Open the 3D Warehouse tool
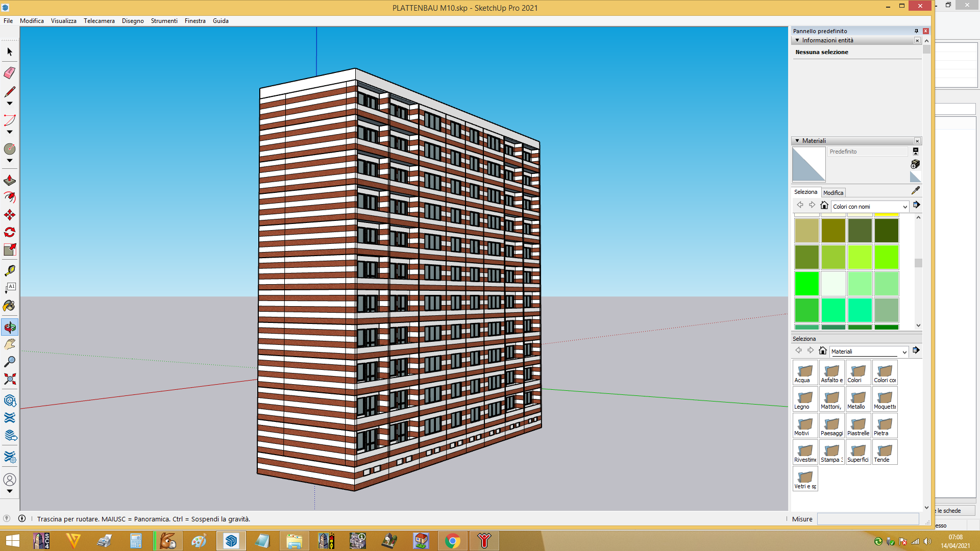Viewport: 980px width, 551px height. 10,400
